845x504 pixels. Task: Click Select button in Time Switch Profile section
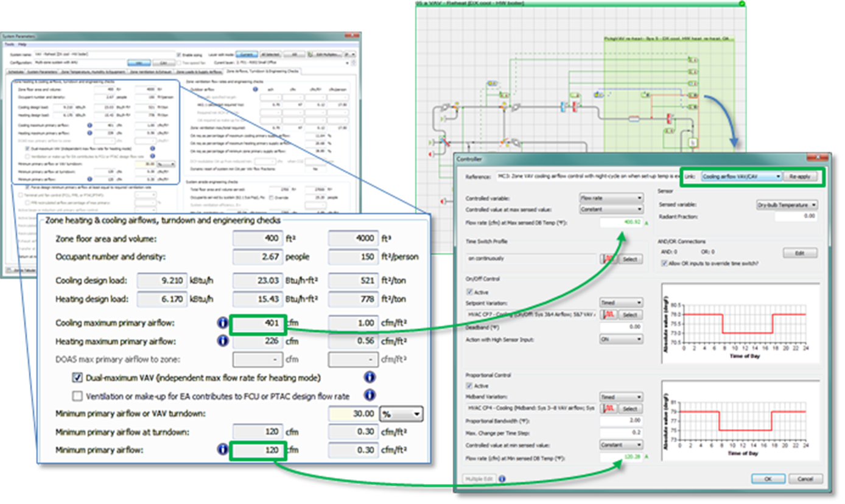629,259
